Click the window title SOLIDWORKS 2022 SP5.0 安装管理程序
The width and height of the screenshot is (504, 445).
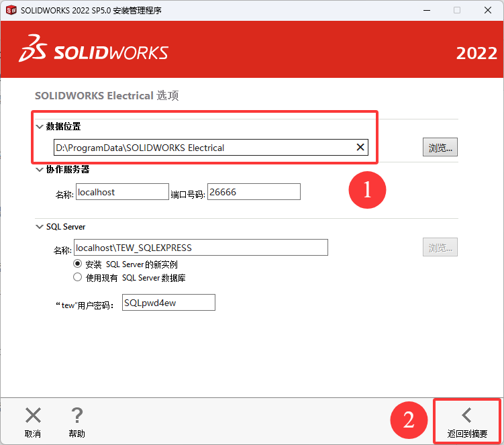click(x=91, y=11)
